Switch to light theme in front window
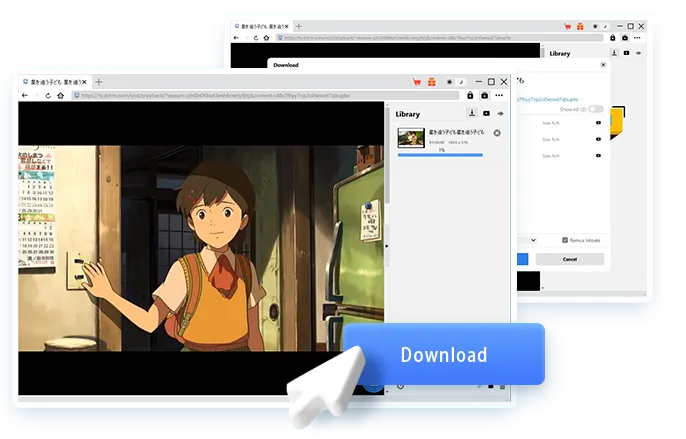Image resolution: width=686 pixels, height=439 pixels. click(x=449, y=82)
